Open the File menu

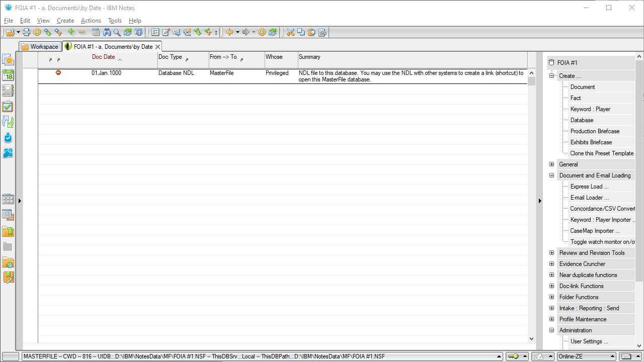(x=9, y=21)
